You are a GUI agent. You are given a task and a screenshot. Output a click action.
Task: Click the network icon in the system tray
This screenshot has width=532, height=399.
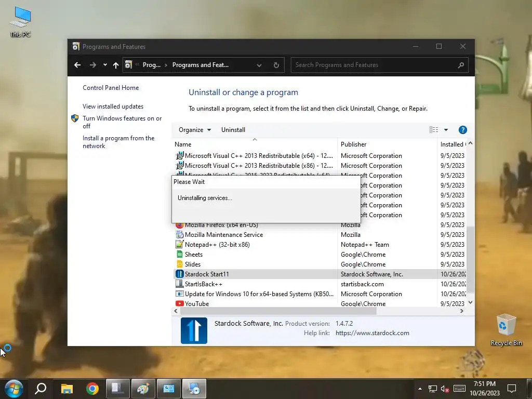pos(432,389)
